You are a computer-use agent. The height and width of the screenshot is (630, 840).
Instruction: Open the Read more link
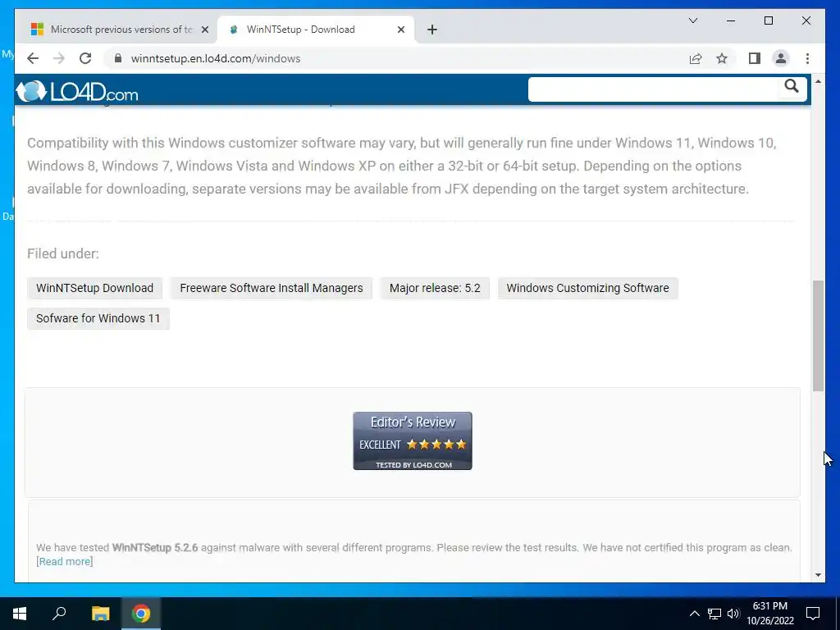point(65,561)
